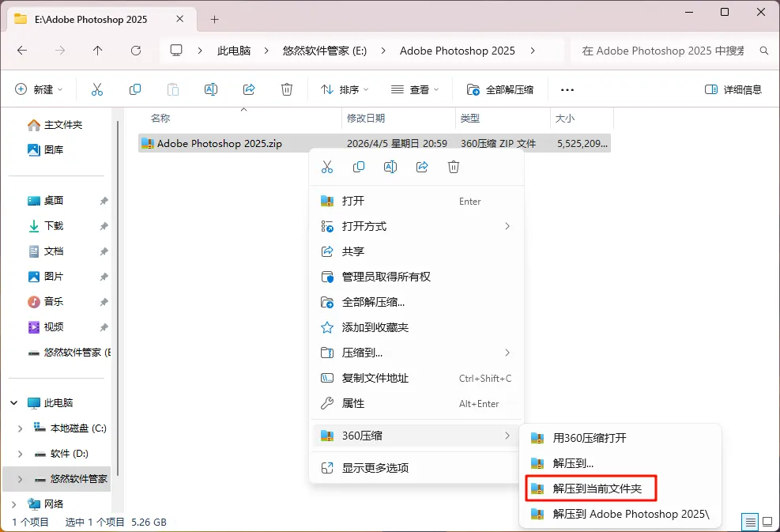Go up one folder level
The height and width of the screenshot is (532, 780).
coord(97,51)
